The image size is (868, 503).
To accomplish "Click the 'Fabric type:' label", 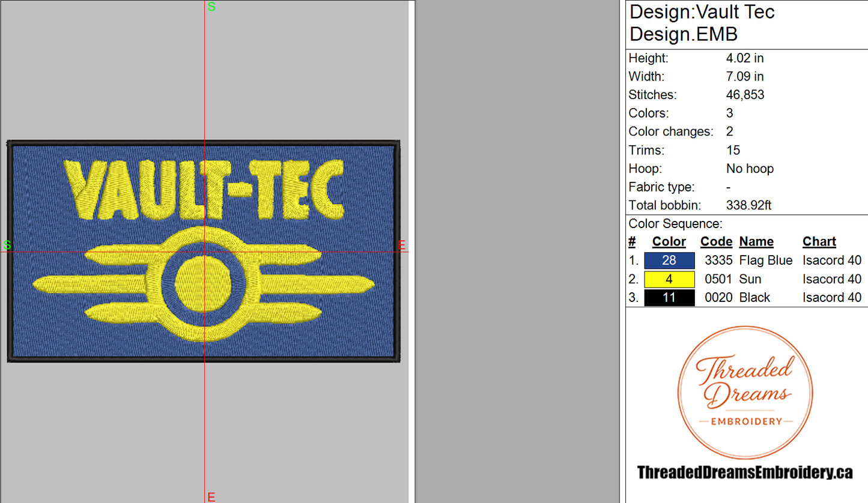I will click(661, 187).
